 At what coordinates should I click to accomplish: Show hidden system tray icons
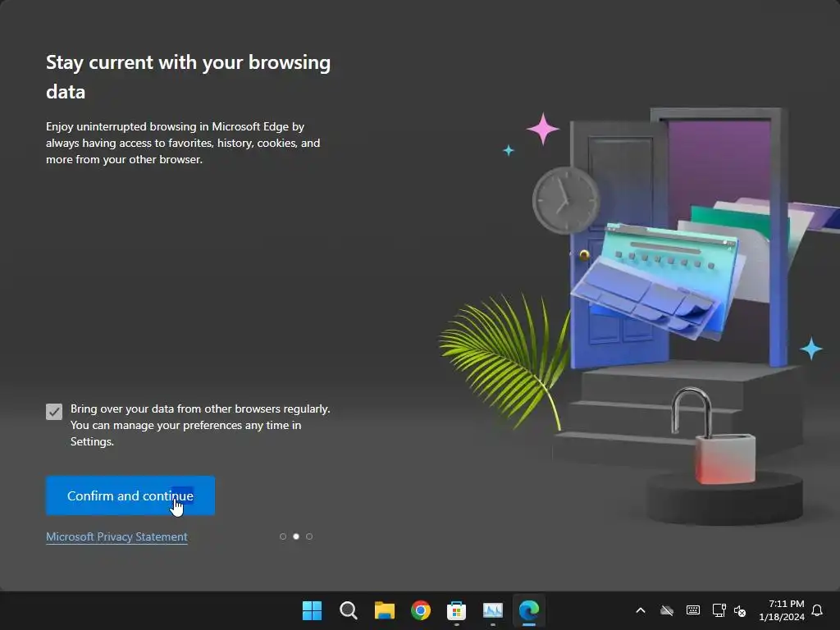coord(640,610)
